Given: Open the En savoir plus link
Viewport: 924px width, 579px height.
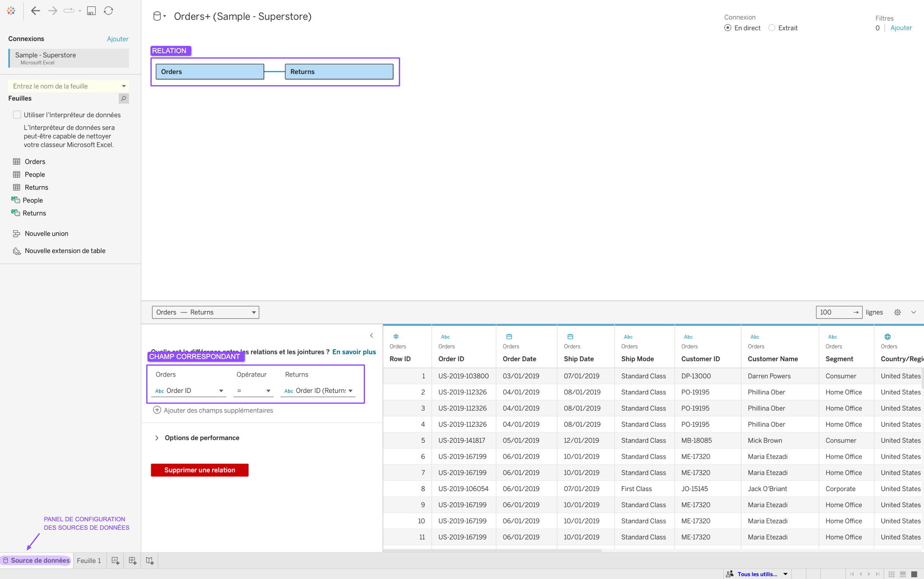Looking at the screenshot, I should pyautogui.click(x=354, y=352).
